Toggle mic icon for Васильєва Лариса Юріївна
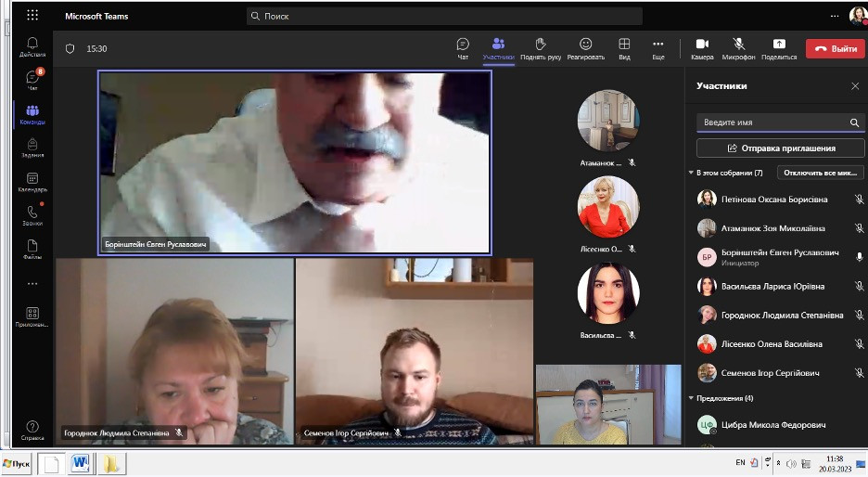Image resolution: width=868 pixels, height=477 pixels. pos(859,286)
